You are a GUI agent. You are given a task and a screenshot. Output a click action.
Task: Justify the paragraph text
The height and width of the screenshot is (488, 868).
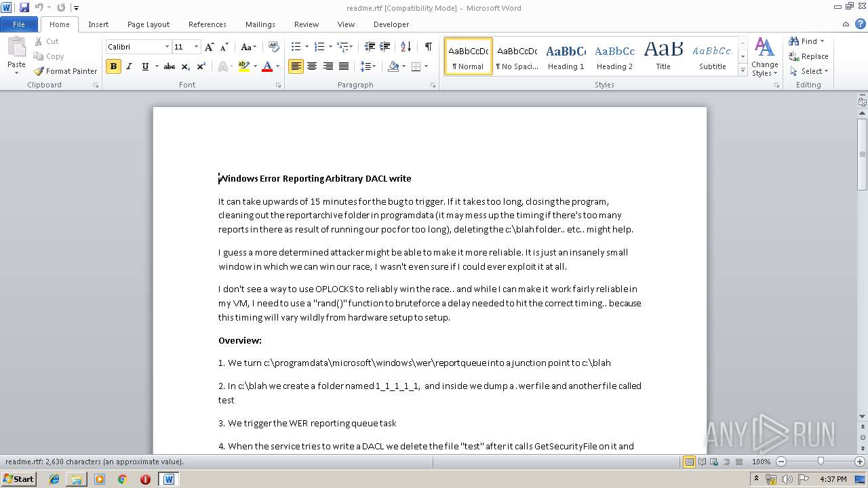click(344, 66)
